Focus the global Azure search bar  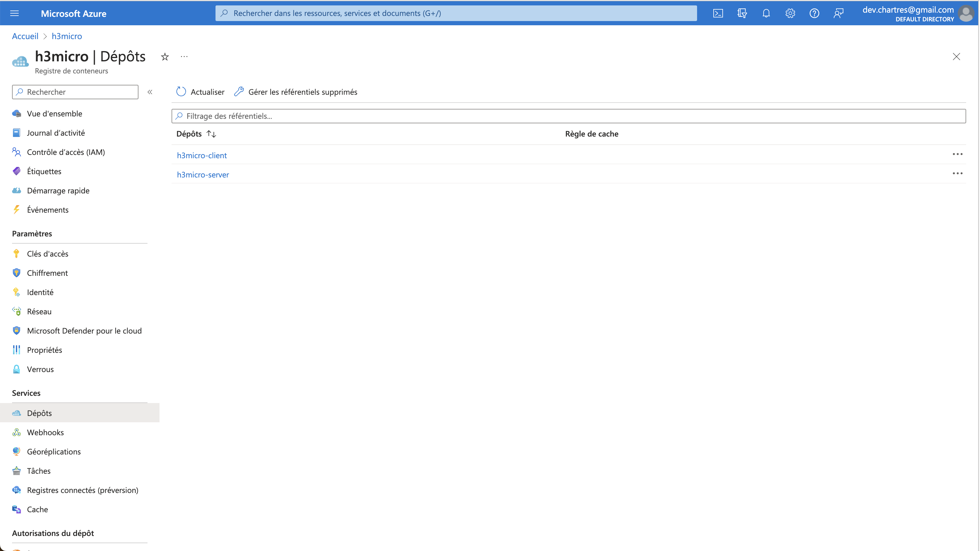point(456,13)
